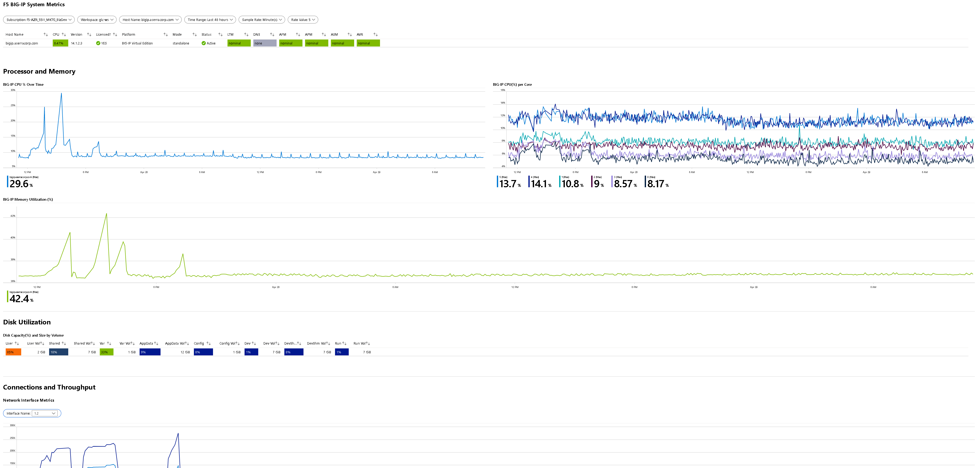Open the Interface Name 1.2 selector

point(45,414)
